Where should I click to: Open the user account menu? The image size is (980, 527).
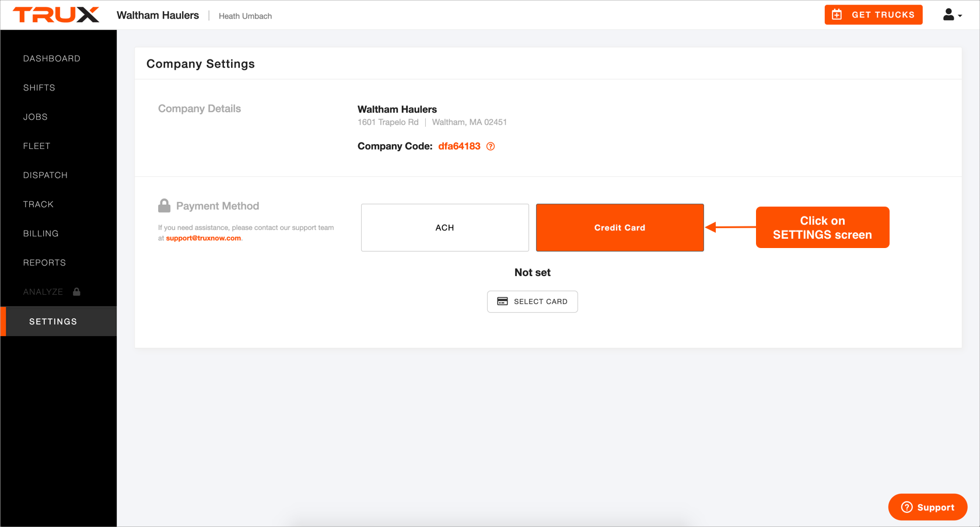952,15
